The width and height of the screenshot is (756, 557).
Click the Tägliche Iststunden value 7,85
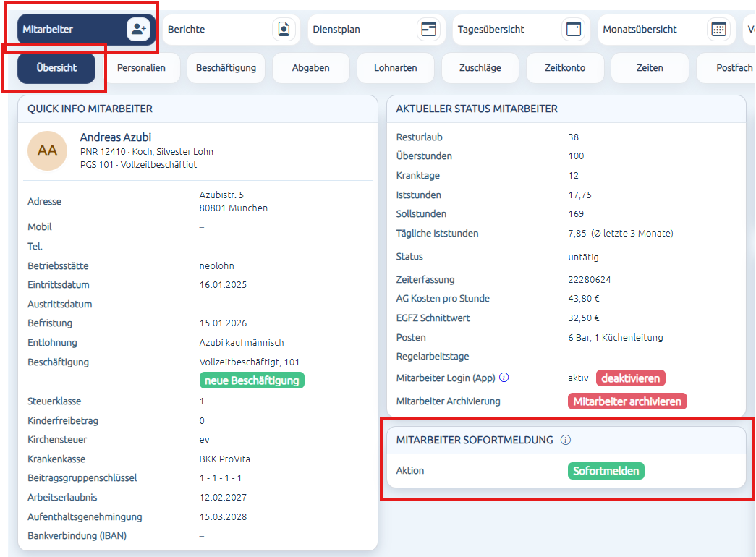click(x=577, y=234)
